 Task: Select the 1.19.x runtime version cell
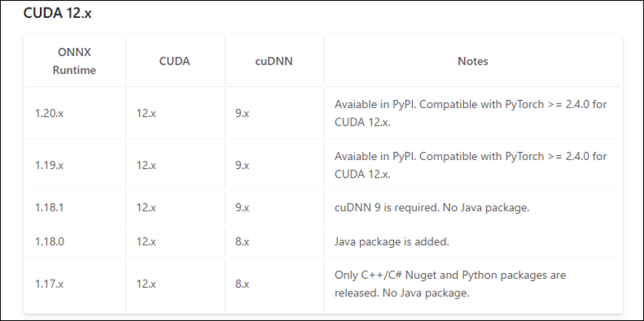pos(49,165)
